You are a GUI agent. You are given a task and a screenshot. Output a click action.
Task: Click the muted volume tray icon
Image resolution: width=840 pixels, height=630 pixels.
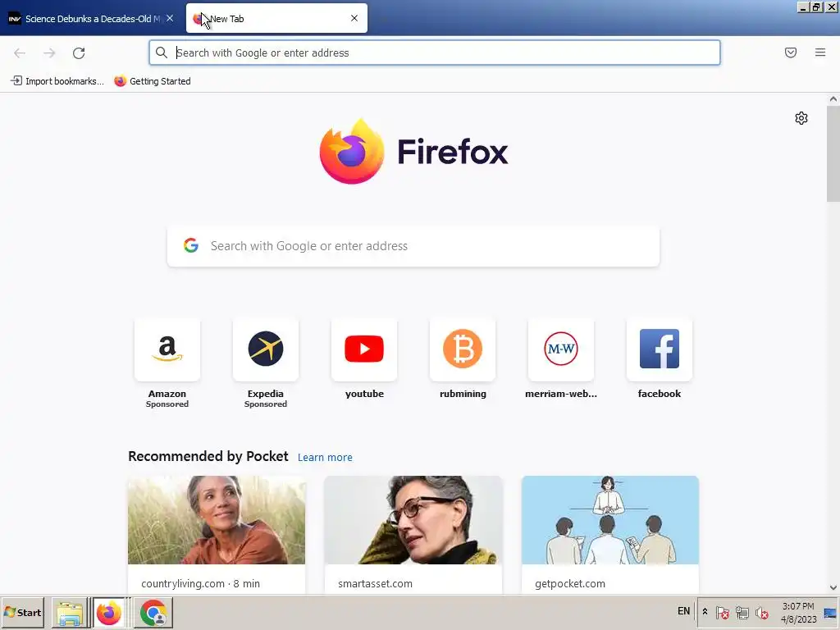(x=761, y=612)
